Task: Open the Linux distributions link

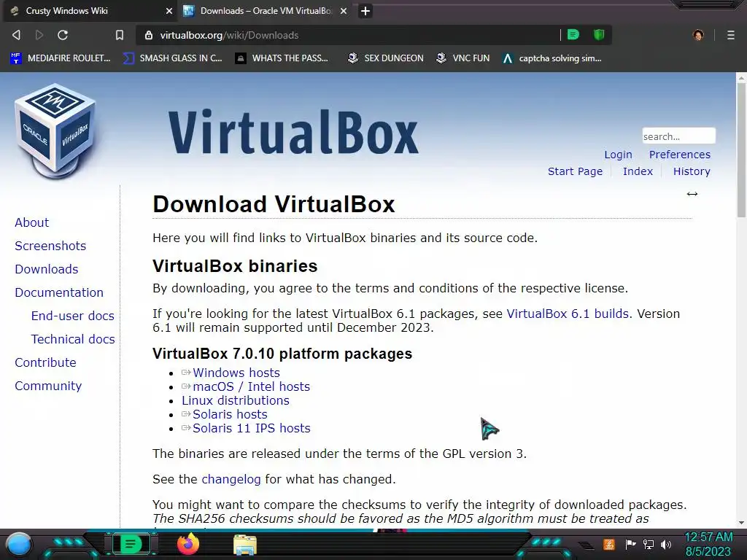Action: pyautogui.click(x=236, y=400)
